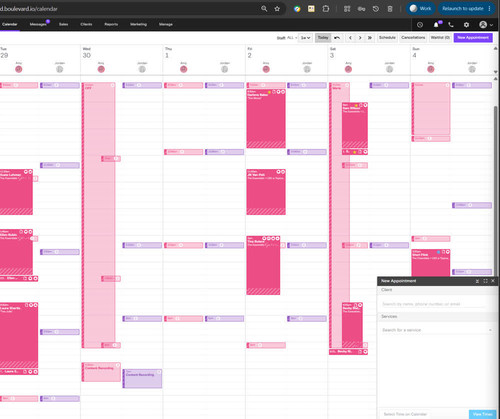The width and height of the screenshot is (500, 419).
Task: Expand New Appointment panel to fullscreen
Action: coord(485,281)
